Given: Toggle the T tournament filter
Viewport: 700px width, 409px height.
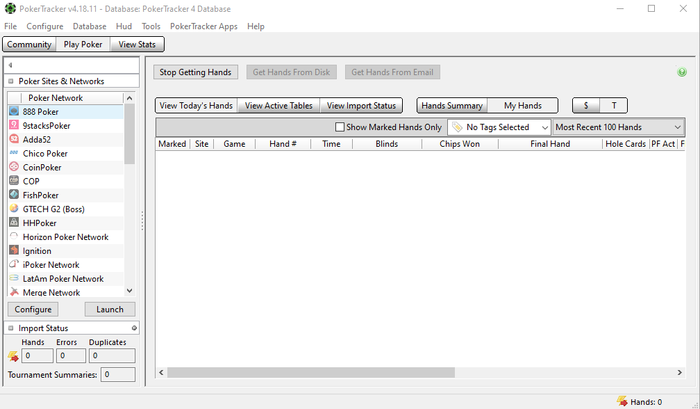Looking at the screenshot, I should click(613, 106).
